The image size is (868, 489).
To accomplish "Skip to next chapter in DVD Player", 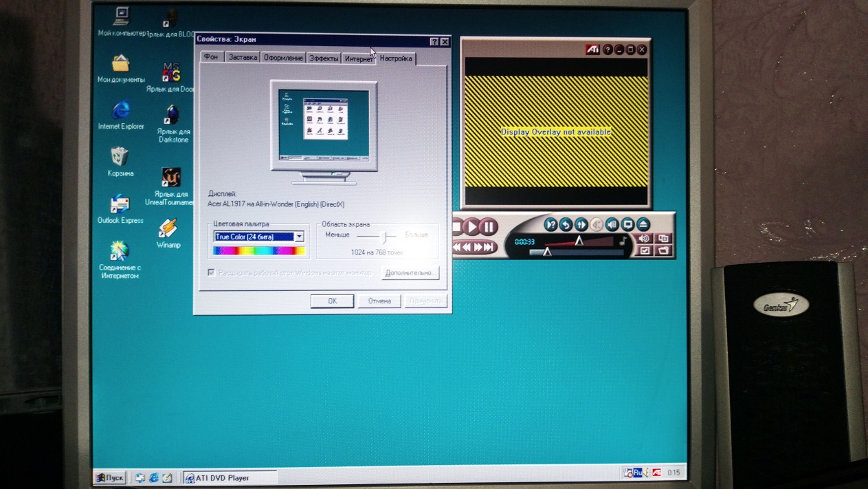I will coord(488,247).
